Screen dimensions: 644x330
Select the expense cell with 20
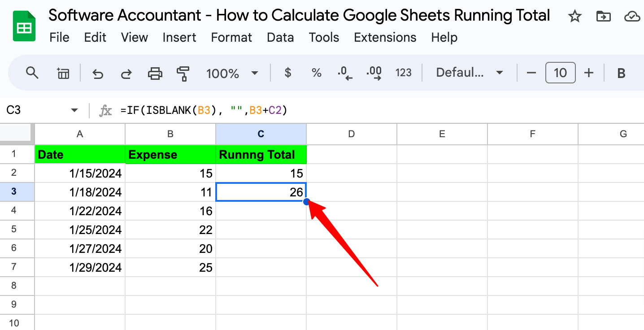tap(170, 248)
